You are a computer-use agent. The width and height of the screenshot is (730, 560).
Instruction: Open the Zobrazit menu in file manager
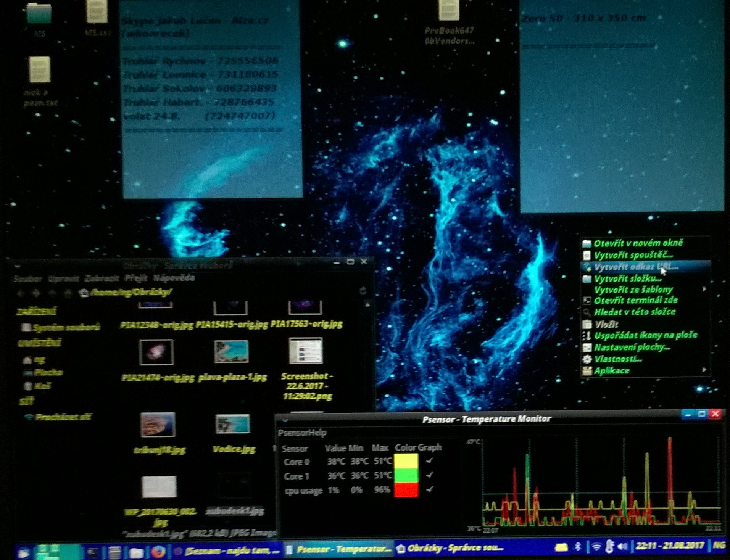[102, 278]
